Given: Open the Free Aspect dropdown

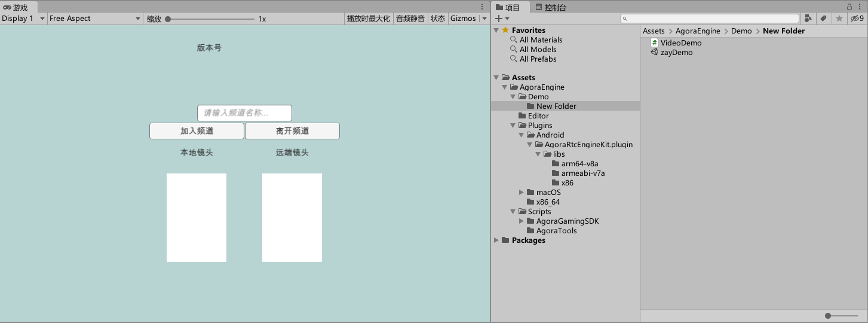Looking at the screenshot, I should point(96,19).
